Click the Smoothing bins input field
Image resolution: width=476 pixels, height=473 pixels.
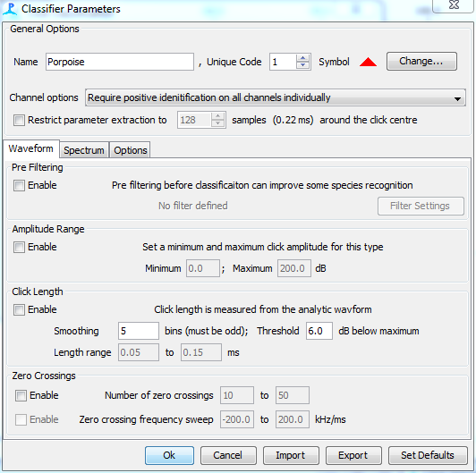(139, 331)
